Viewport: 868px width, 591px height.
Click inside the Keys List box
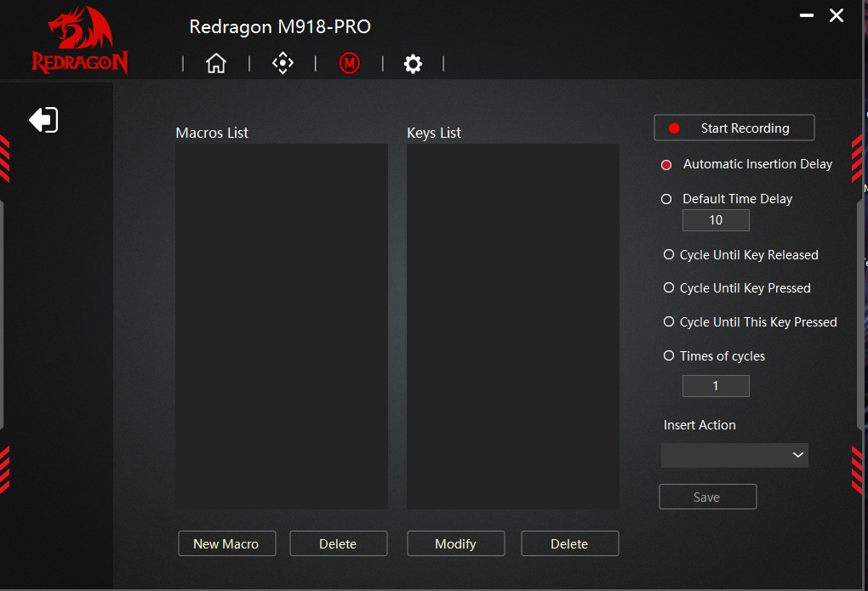point(513,327)
